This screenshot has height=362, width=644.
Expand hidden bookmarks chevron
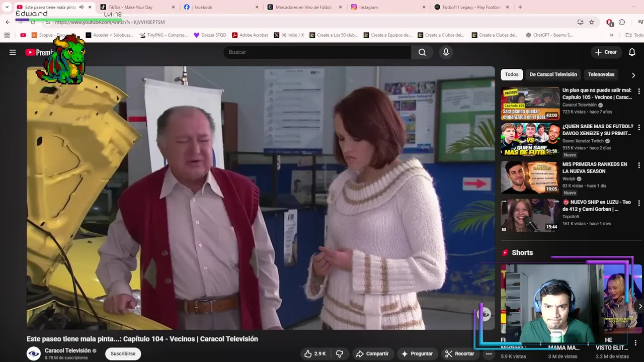coord(611,35)
